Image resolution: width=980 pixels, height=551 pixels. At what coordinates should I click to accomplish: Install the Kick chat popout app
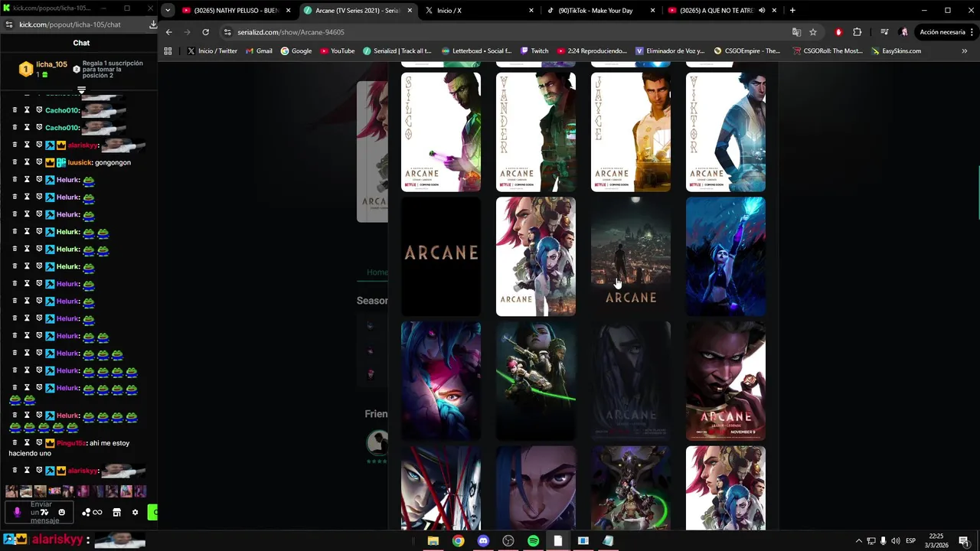coord(153,24)
